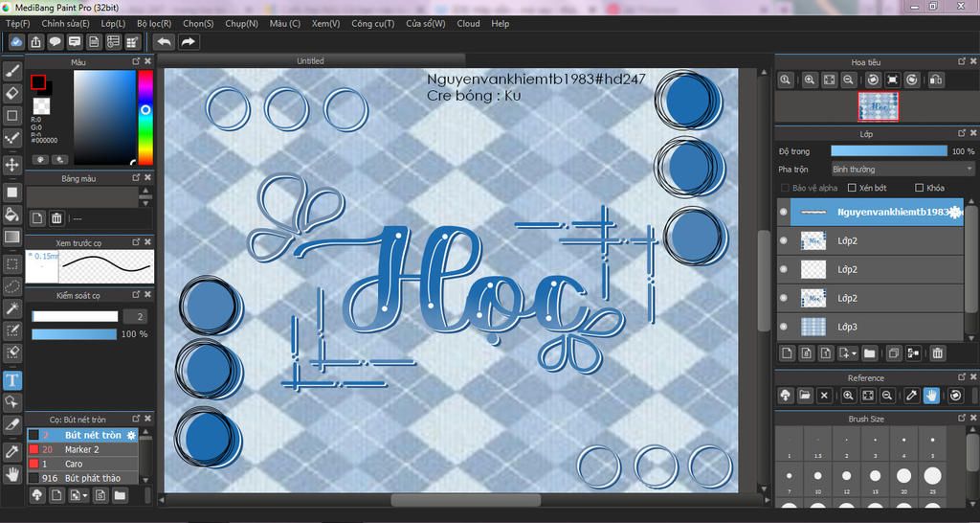
Task: Click the canvas horizontal scrollbar
Action: [465, 500]
